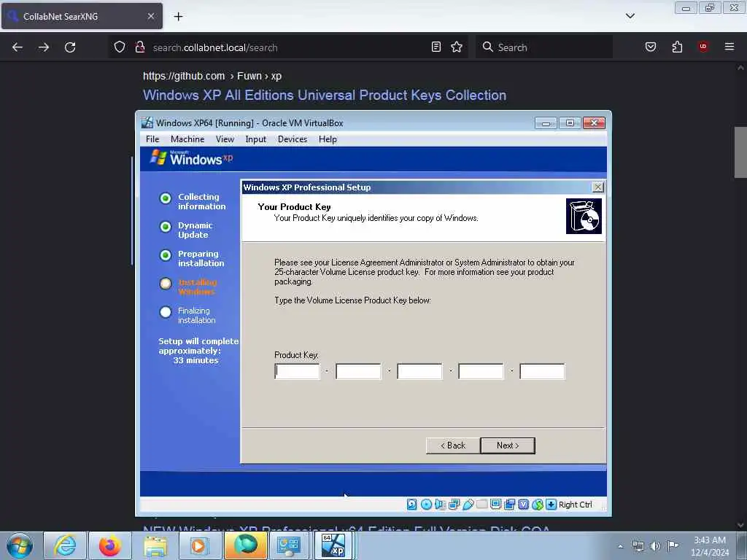Open the Firefox extensions puzzle icon
Image resolution: width=747 pixels, height=560 pixels.
pos(677,47)
